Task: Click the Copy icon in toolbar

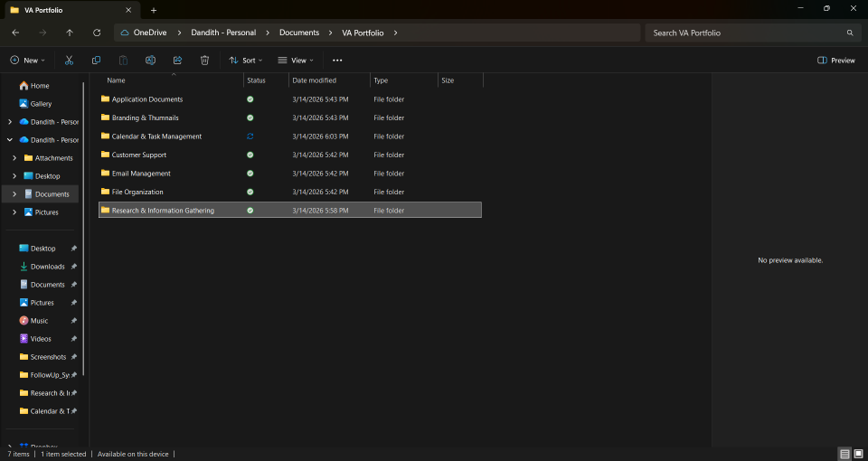Action: [97, 61]
